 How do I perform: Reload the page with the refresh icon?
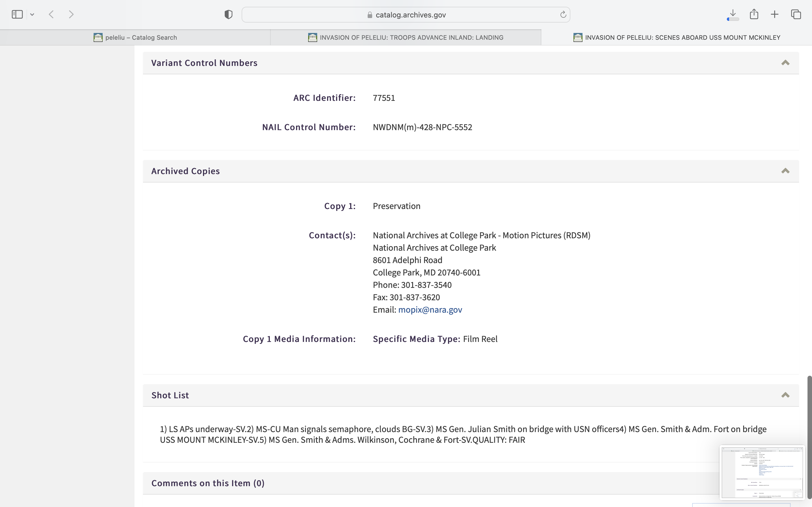(563, 14)
